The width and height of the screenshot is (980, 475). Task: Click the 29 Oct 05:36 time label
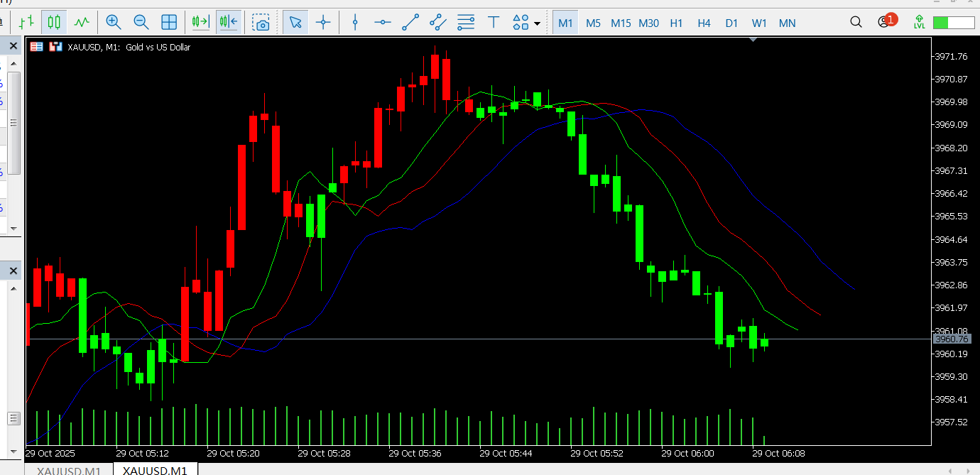415,453
